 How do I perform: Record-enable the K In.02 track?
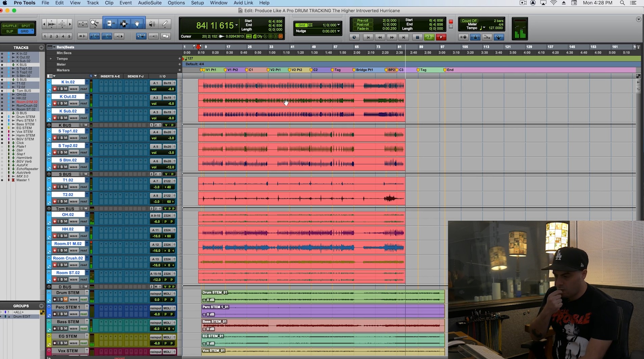click(x=55, y=89)
